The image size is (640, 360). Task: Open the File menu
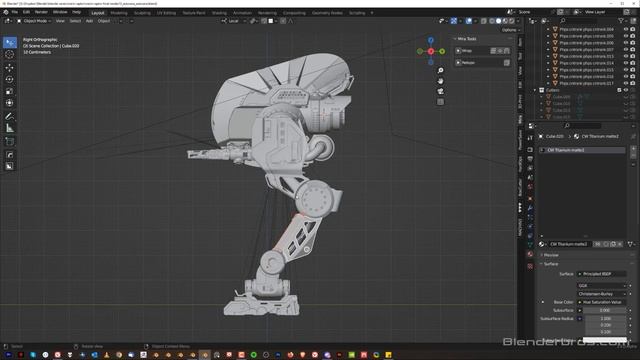coord(15,12)
